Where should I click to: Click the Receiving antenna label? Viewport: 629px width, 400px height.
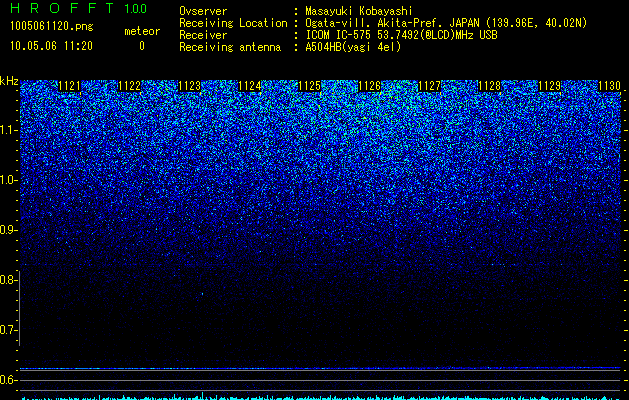point(230,47)
